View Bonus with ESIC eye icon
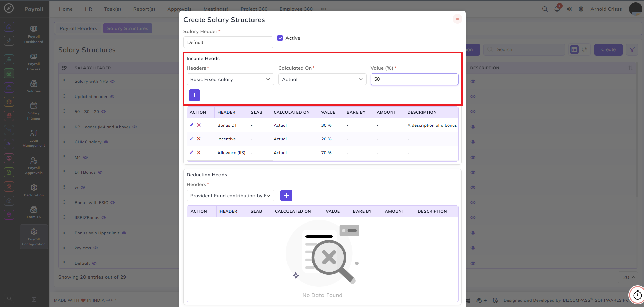644x307 pixels. [x=113, y=203]
